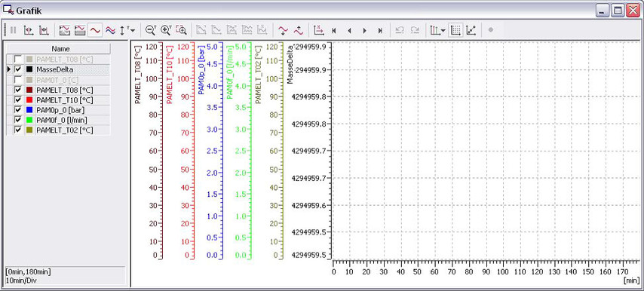Click the black MasseDelta color swatch
Screen dimensions: 644x291
[x=29, y=69]
